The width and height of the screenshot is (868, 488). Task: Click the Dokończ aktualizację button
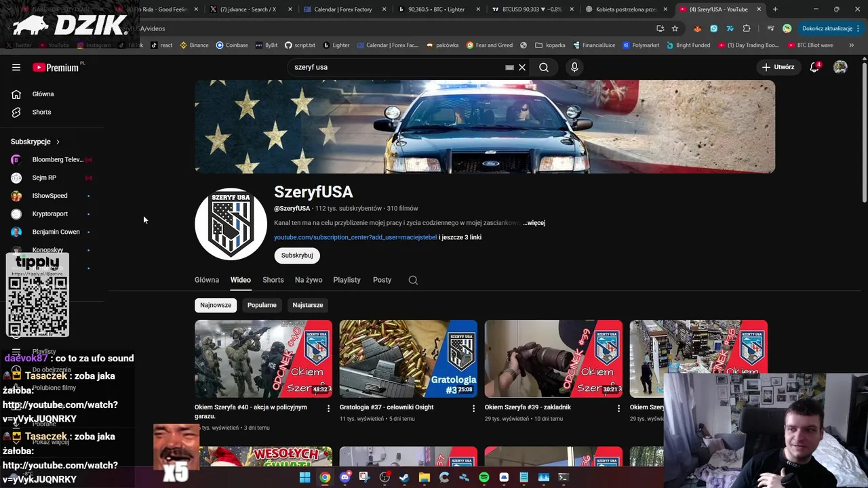point(831,28)
